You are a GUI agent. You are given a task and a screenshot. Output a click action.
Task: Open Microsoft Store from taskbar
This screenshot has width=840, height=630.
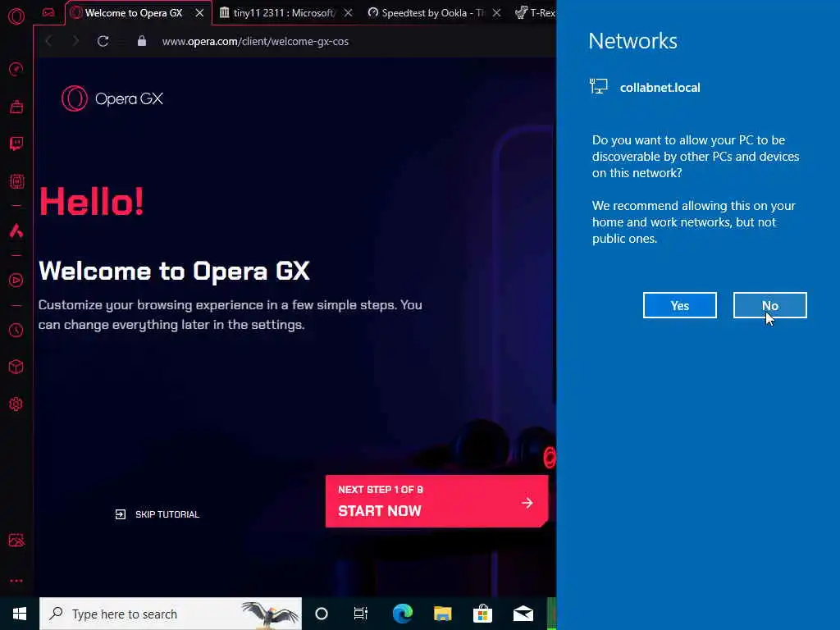click(482, 614)
